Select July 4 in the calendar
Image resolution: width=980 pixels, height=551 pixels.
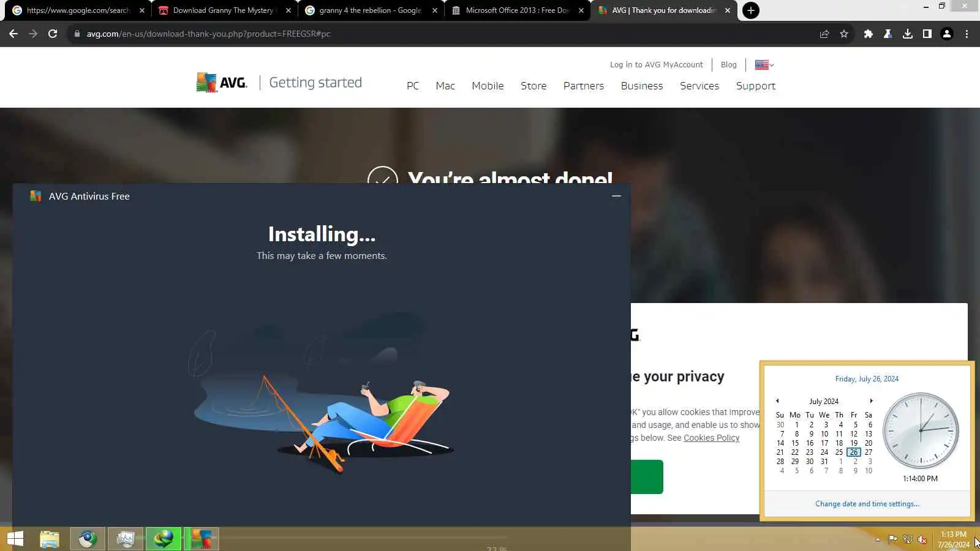[840, 425]
